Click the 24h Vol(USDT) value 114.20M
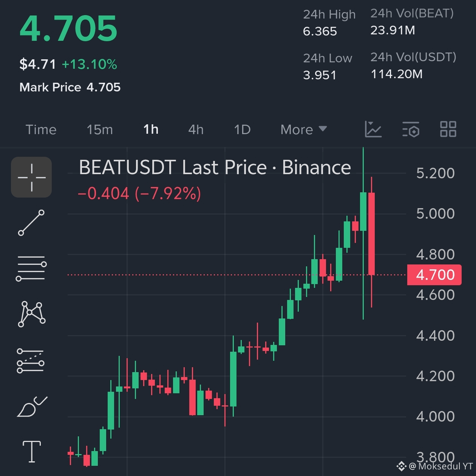 (397, 74)
